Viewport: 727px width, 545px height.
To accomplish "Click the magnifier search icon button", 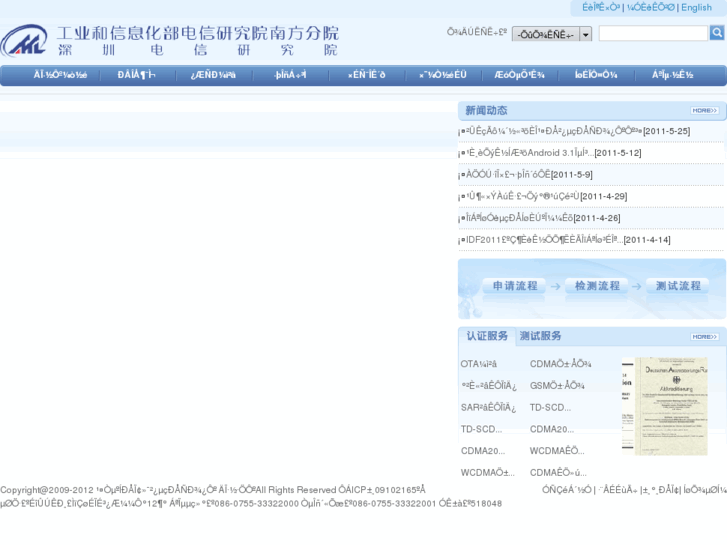I will 717,33.
